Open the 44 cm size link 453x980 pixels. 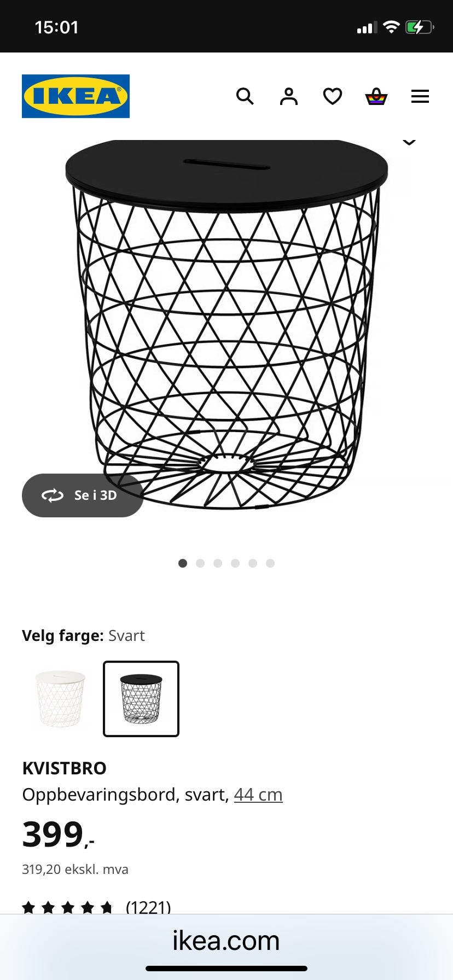(x=258, y=794)
